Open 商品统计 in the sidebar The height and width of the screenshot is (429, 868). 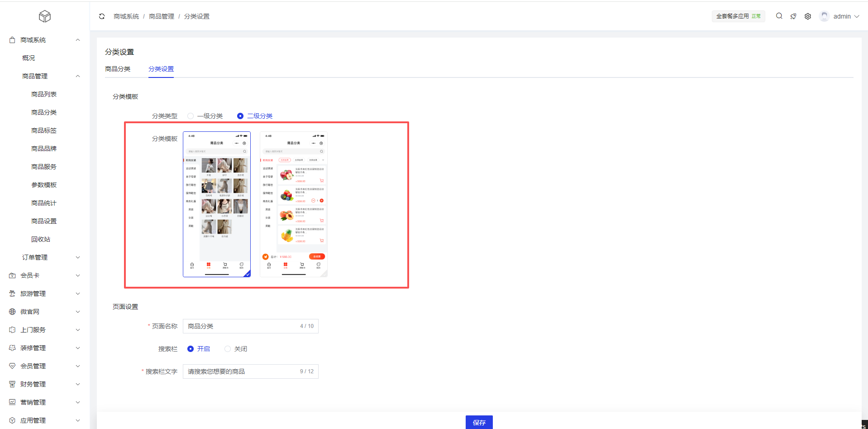(44, 203)
